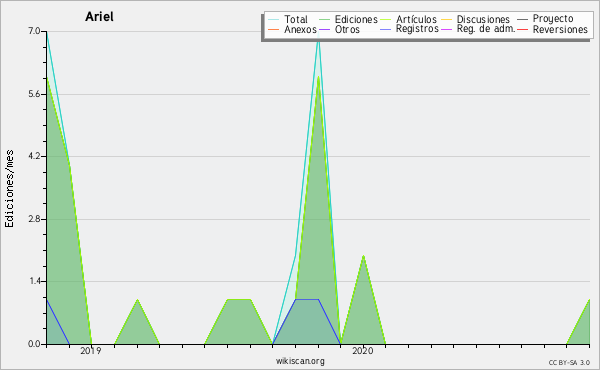Click the 0.0 y-axis value
Image resolution: width=600 pixels, height=370 pixels.
(34, 344)
